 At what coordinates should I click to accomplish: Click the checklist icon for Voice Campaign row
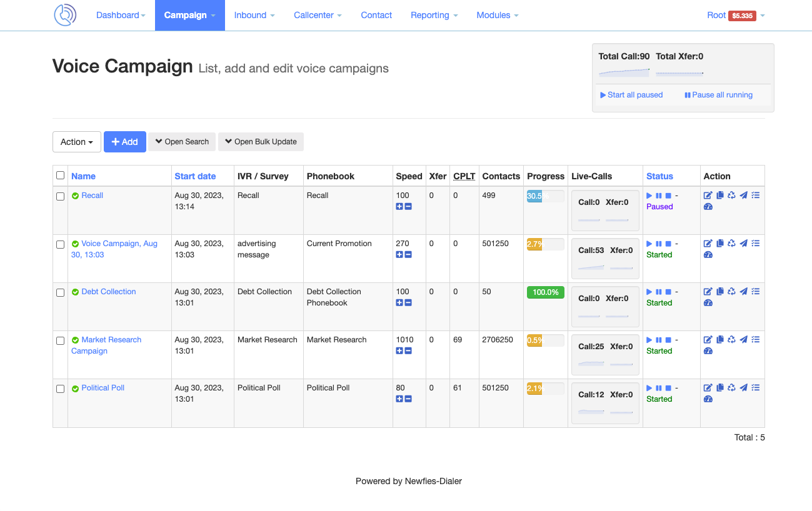coord(755,244)
